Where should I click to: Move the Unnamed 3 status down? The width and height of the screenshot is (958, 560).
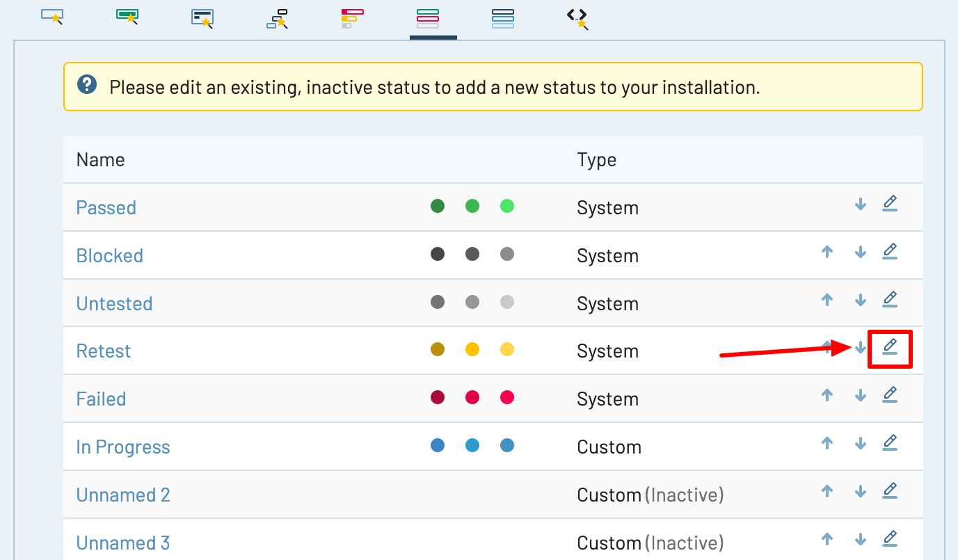tap(861, 539)
